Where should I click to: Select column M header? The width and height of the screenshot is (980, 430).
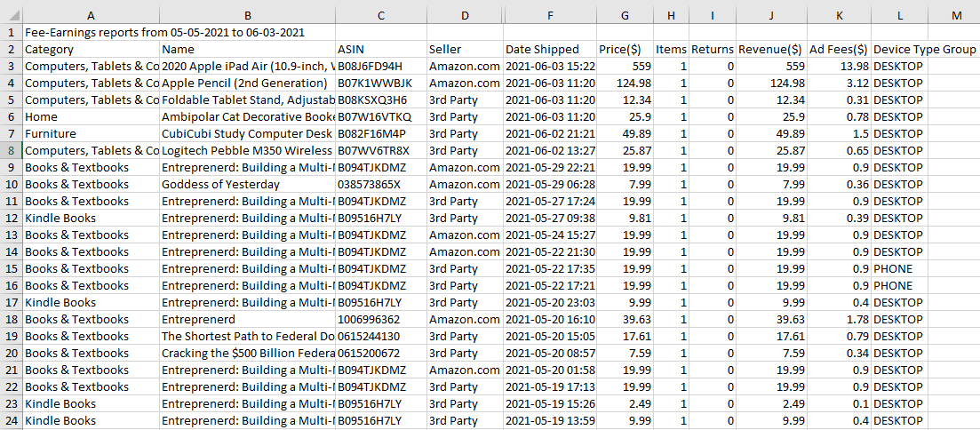click(956, 16)
